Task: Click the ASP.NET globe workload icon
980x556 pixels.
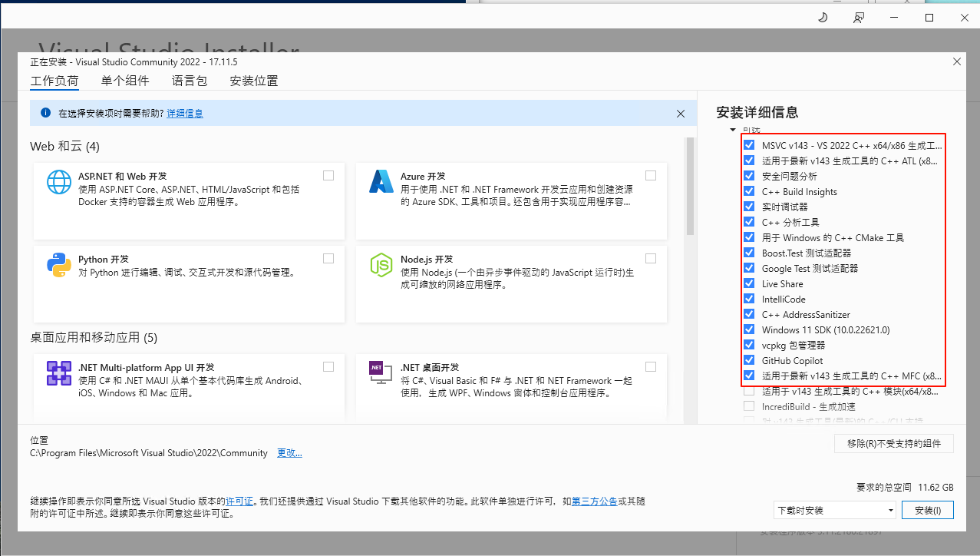Action: 59,182
